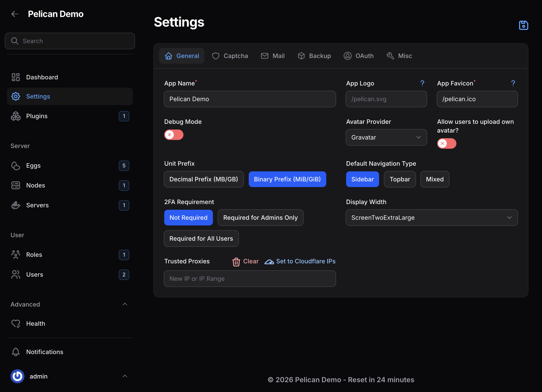Screen dimensions: 542x392
Task: Click the App Logo input field
Action: tap(386, 99)
